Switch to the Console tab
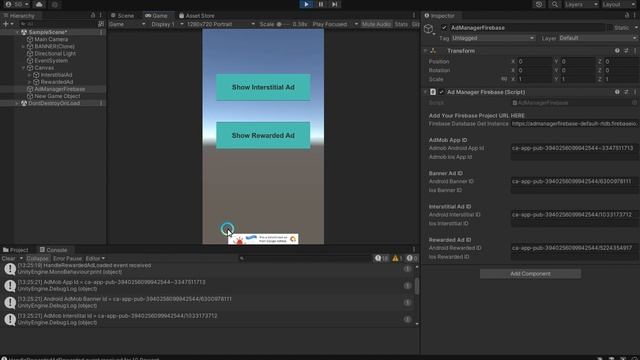This screenshot has height=360, width=640. click(53, 250)
